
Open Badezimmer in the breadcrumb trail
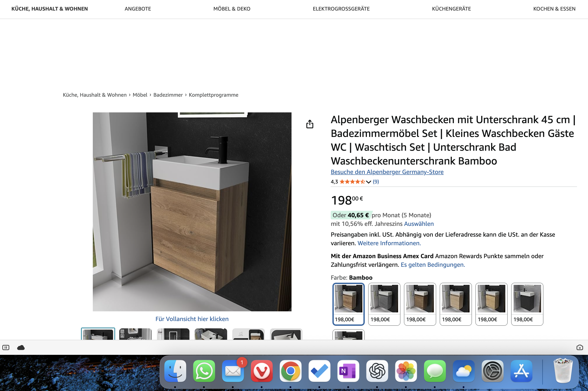168,95
